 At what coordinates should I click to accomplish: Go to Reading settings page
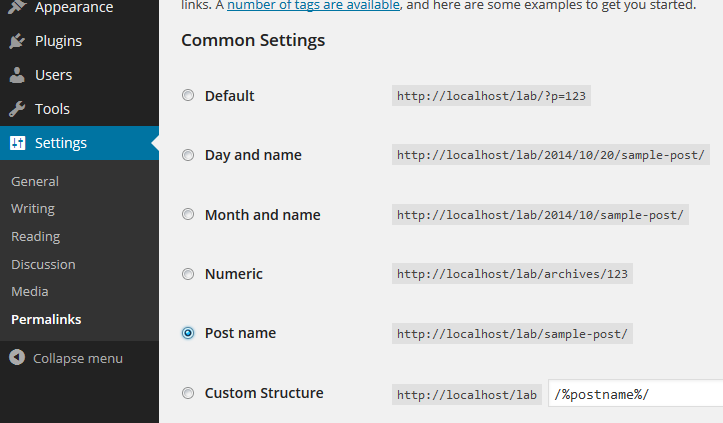(x=36, y=237)
